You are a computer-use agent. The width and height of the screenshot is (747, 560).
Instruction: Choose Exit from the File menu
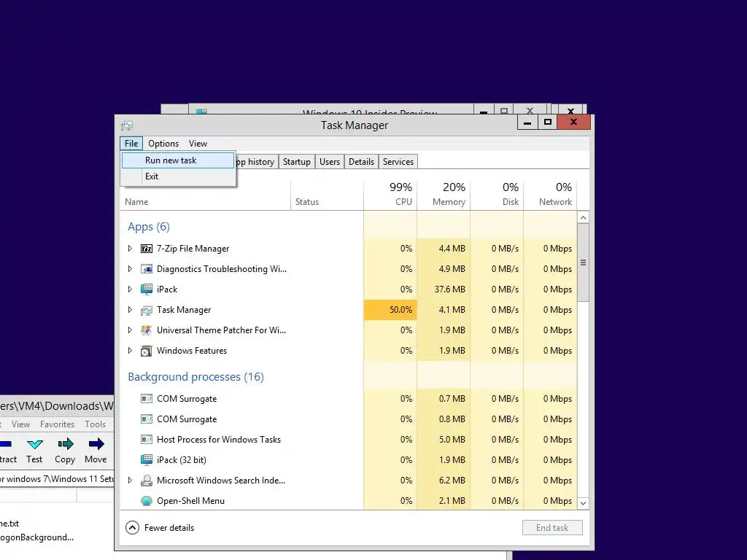click(178, 176)
